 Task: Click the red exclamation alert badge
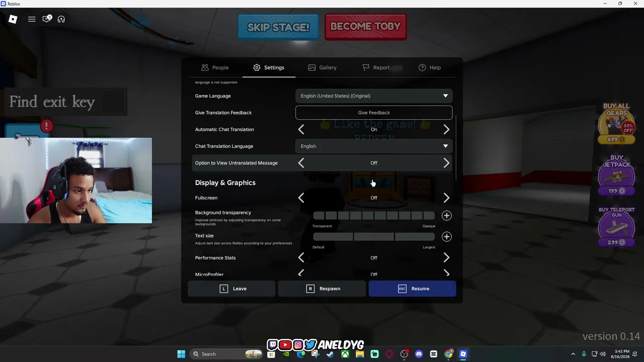click(x=46, y=125)
